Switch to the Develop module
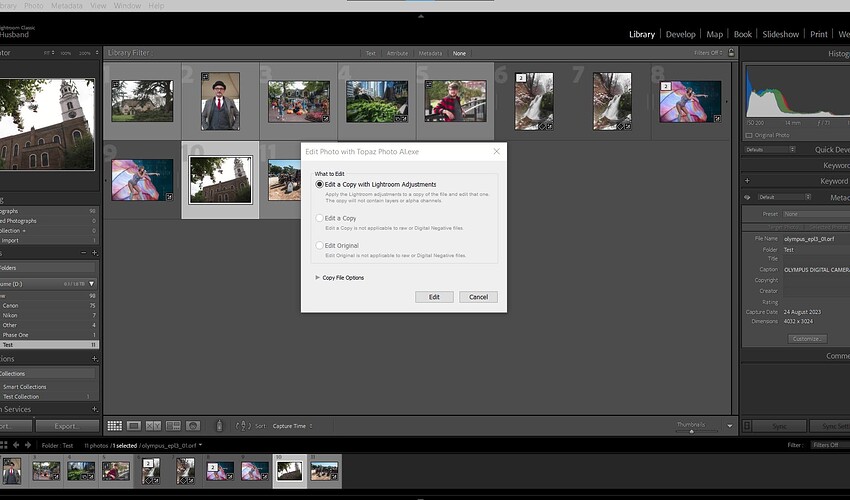The height and width of the screenshot is (500, 850). pos(680,34)
